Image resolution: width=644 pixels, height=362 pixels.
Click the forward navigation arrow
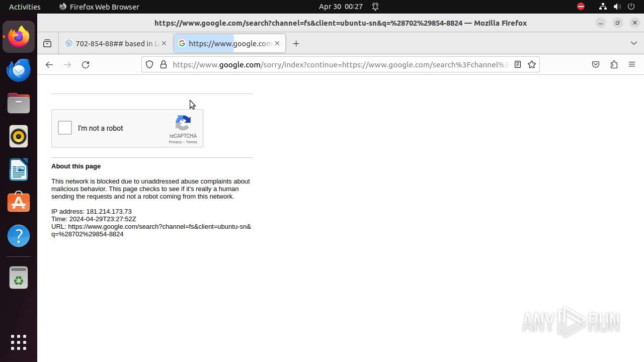[x=67, y=64]
